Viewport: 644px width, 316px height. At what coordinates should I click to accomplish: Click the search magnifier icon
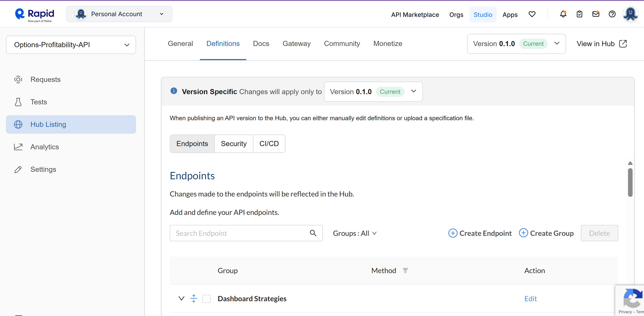313,233
